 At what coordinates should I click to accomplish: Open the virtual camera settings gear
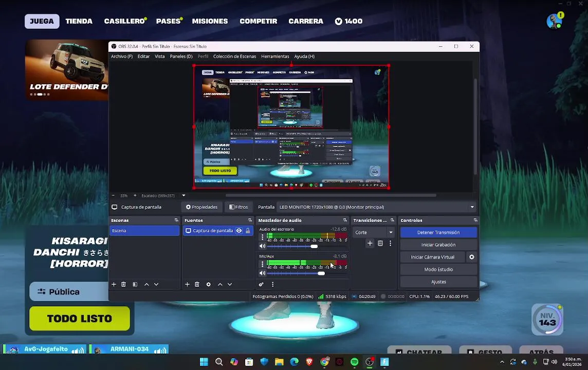point(472,257)
